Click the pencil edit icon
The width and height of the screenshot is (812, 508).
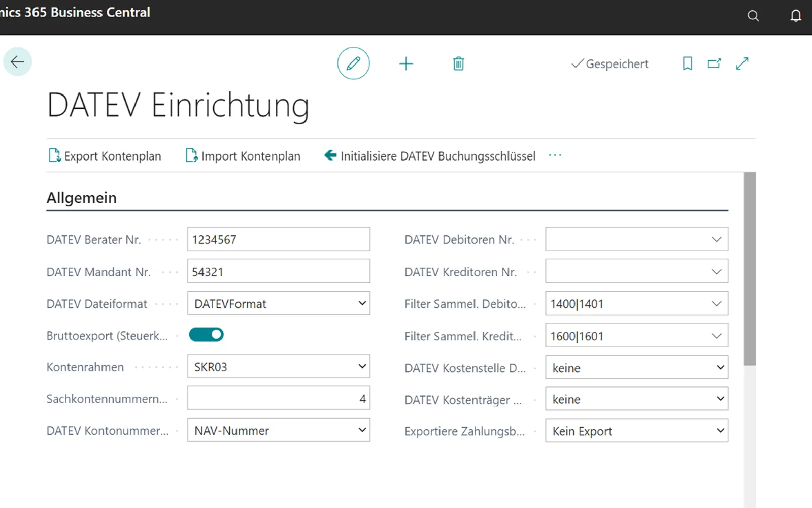click(353, 63)
